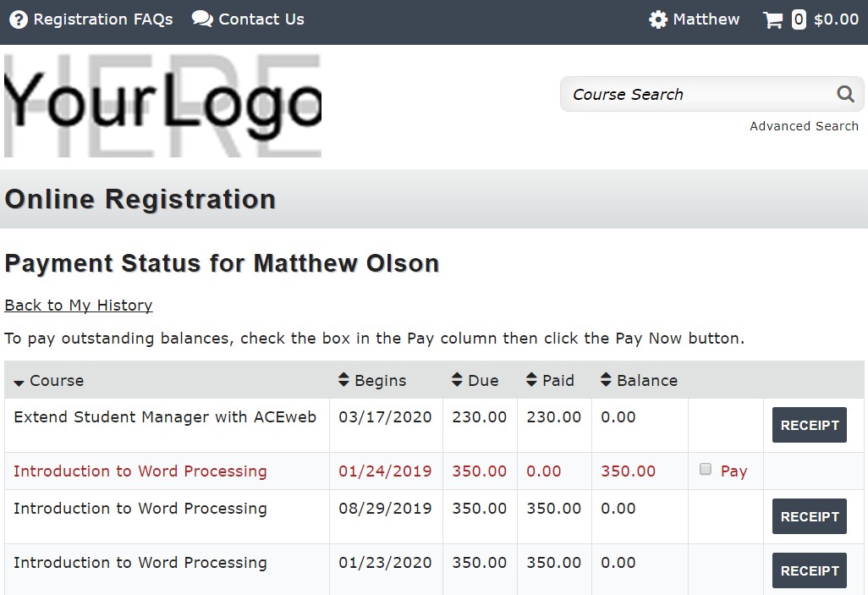The width and height of the screenshot is (868, 595).
Task: Open the shopping cart icon
Action: (x=773, y=20)
